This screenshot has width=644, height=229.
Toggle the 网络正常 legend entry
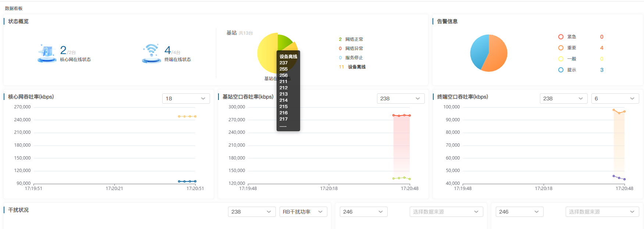point(353,39)
